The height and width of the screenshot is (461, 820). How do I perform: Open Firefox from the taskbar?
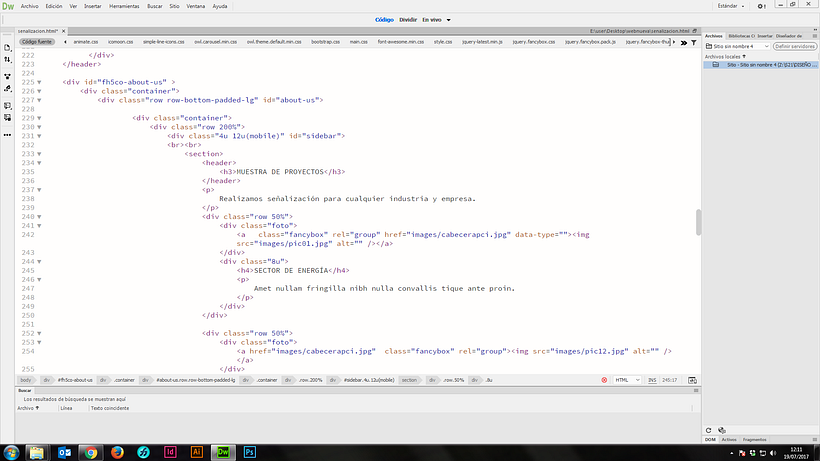117,452
